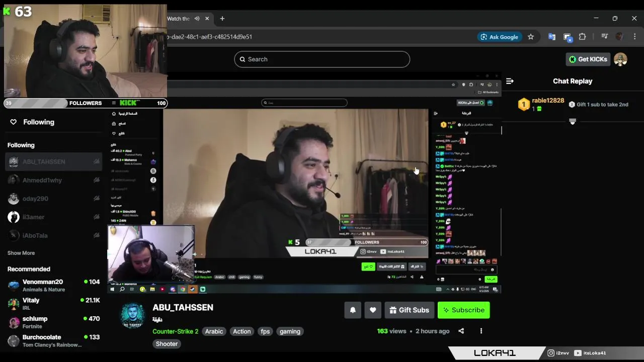The width and height of the screenshot is (644, 362).
Task: Open ii3amer in Following list
Action: click(53, 217)
